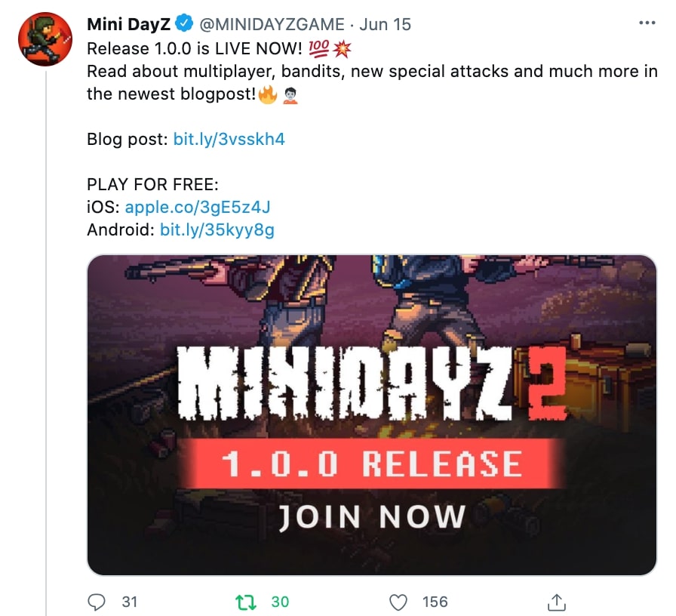Click the reply count 31
The height and width of the screenshot is (616, 676).
[x=129, y=602]
